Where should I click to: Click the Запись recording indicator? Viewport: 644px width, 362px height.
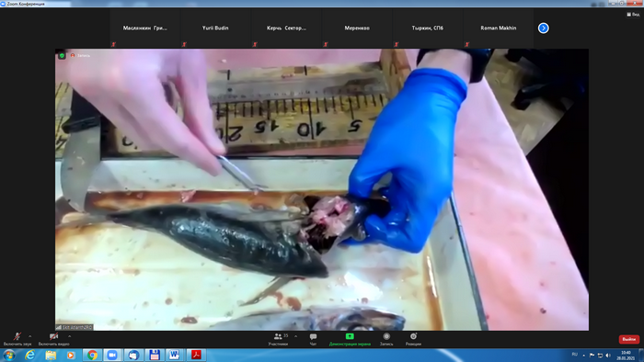coord(80,55)
